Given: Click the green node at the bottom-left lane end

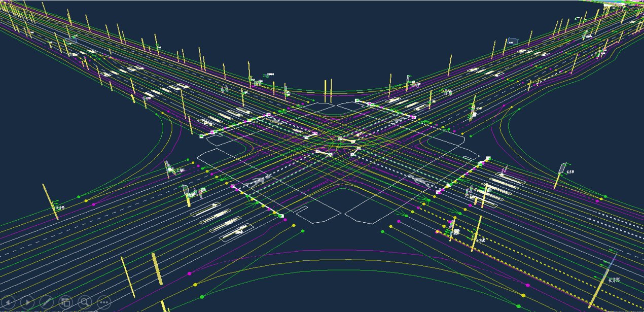Looking at the screenshot, I should click(202, 297).
